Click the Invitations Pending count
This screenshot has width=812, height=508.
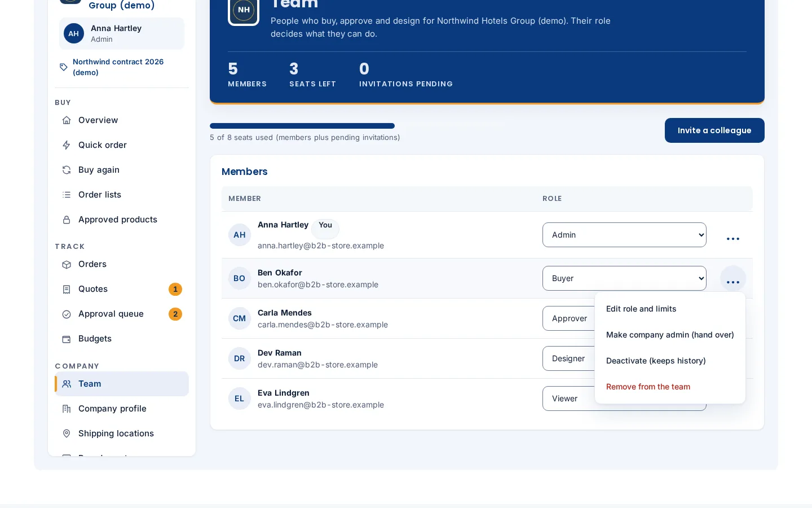[364, 69]
